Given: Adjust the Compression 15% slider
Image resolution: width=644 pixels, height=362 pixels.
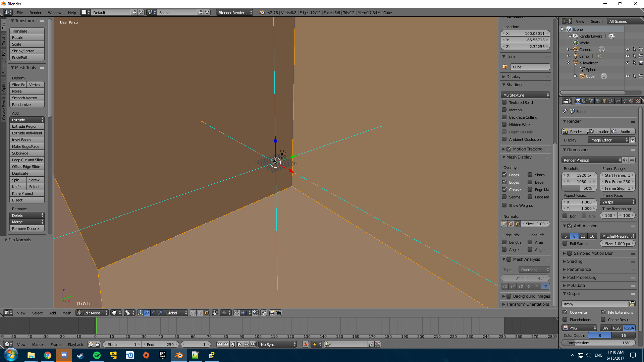Looking at the screenshot, I should [598, 343].
